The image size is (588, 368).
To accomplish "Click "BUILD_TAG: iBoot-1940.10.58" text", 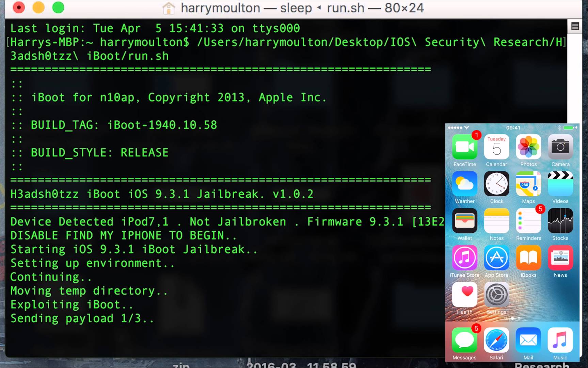I will (124, 125).
